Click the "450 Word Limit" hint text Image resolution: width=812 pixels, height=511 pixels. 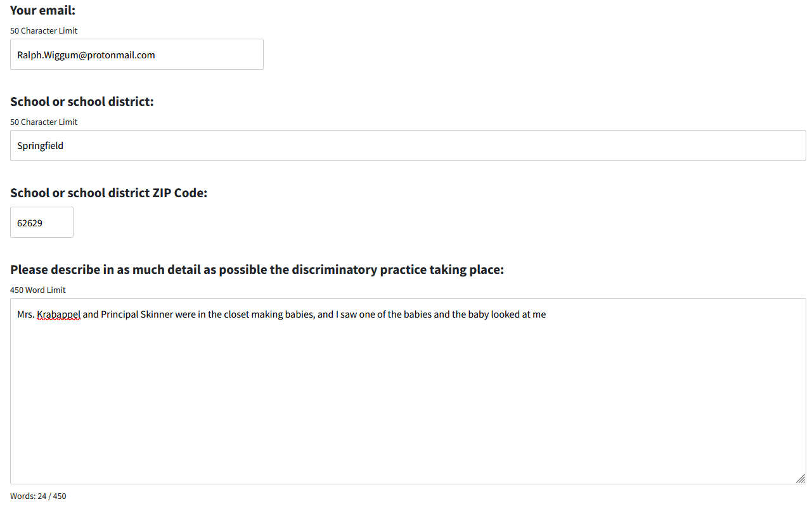coord(38,290)
